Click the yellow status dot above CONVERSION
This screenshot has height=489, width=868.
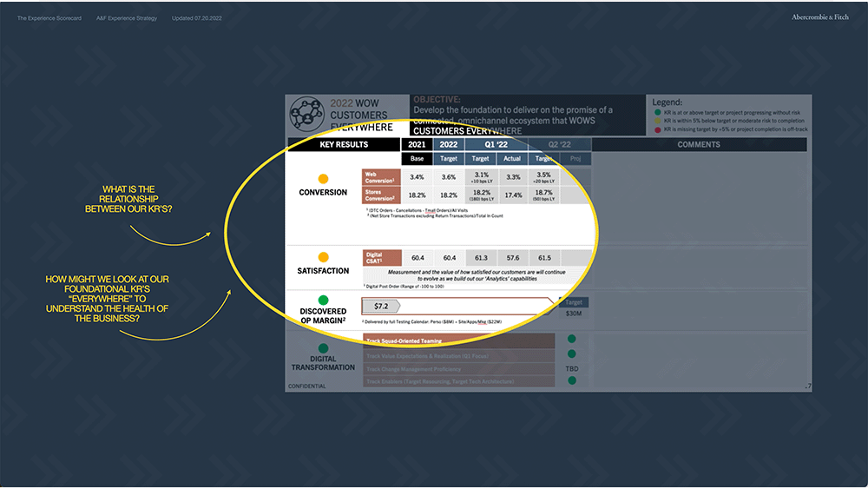coord(323,179)
